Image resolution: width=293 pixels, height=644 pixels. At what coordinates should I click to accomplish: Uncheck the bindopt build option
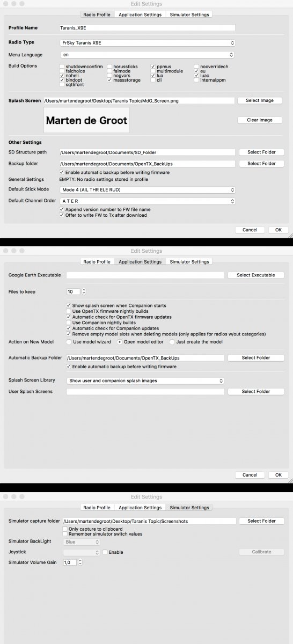pos(62,80)
